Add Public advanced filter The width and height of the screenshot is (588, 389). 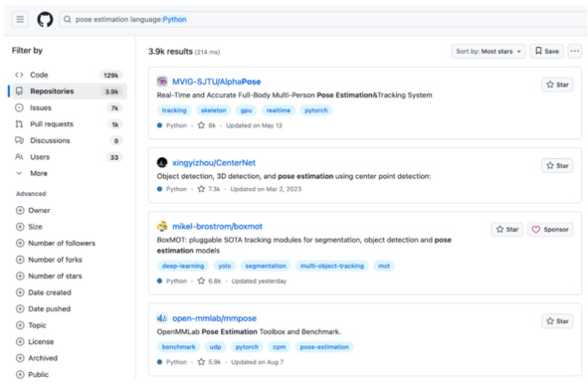click(x=32, y=374)
